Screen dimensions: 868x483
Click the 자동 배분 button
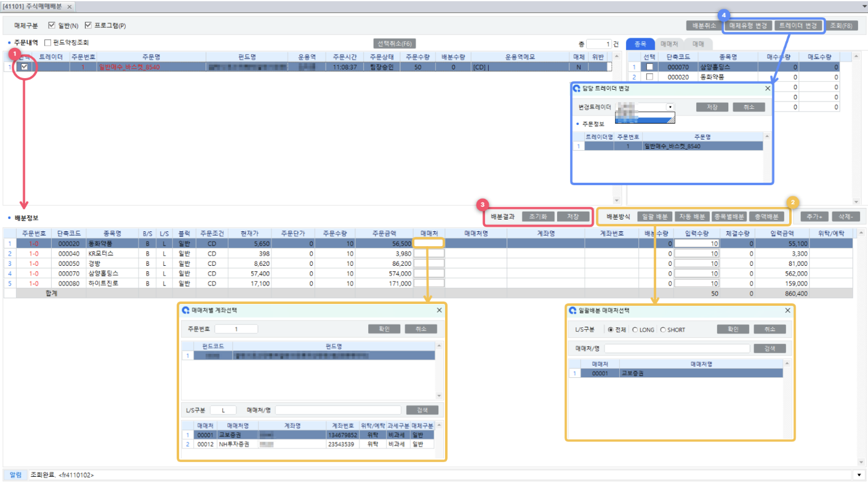coord(692,217)
